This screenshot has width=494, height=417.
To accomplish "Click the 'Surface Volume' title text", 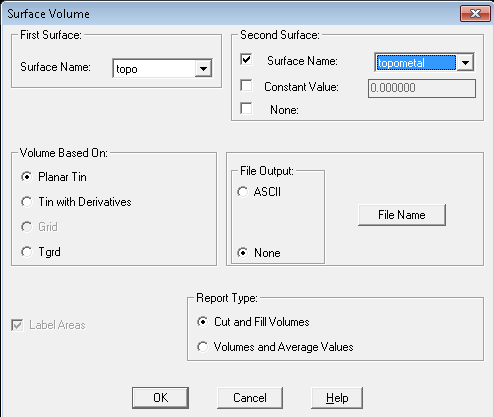I will point(48,14).
